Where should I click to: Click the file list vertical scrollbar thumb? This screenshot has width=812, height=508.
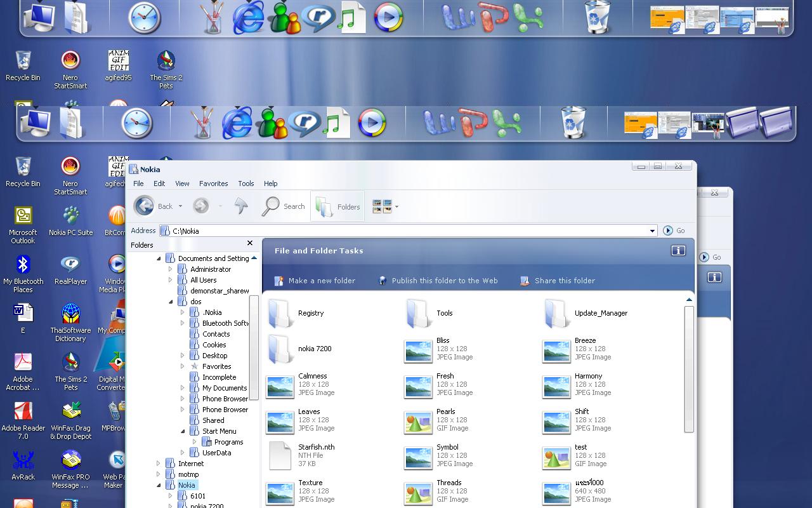click(x=689, y=369)
